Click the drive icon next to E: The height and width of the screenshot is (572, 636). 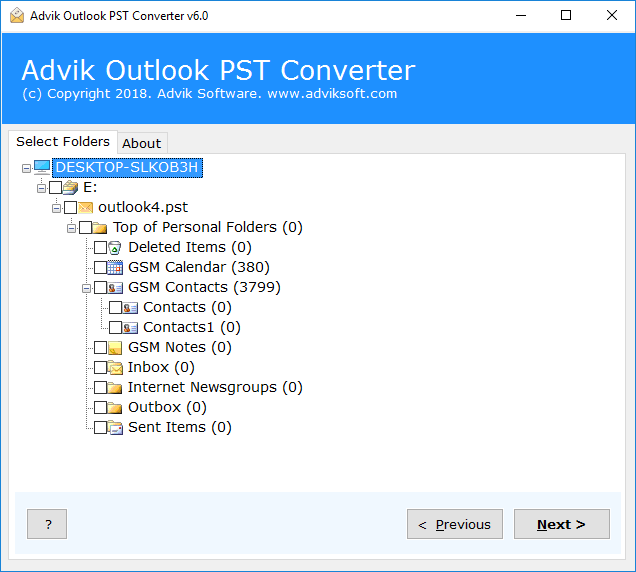(x=71, y=187)
